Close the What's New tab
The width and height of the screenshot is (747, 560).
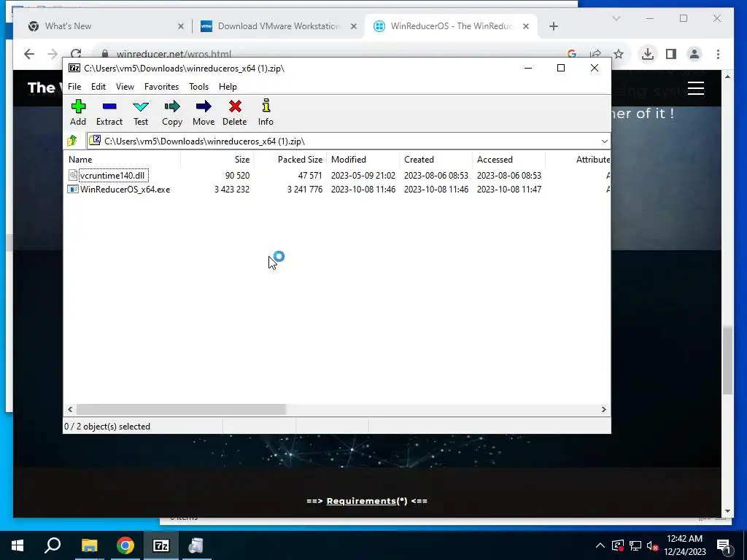pyautogui.click(x=181, y=26)
